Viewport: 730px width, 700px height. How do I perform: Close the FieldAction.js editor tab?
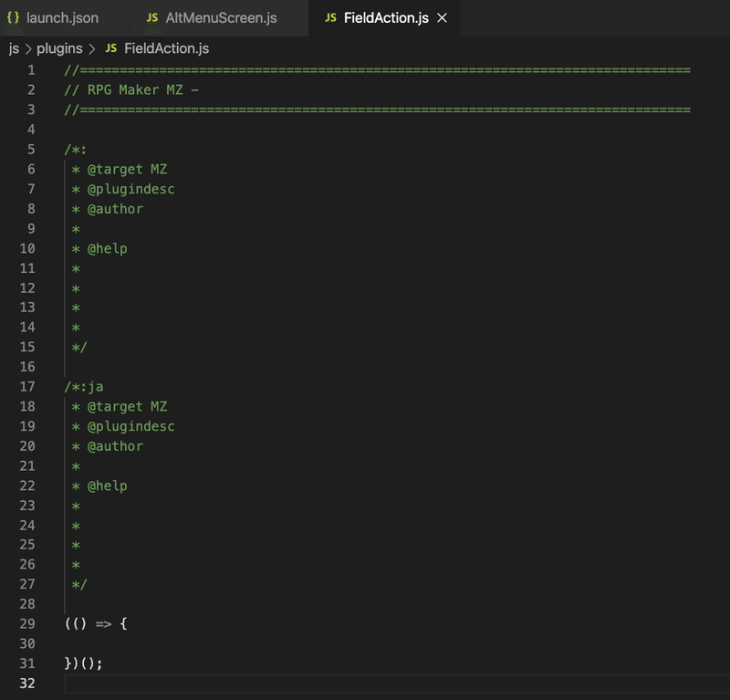tap(443, 18)
